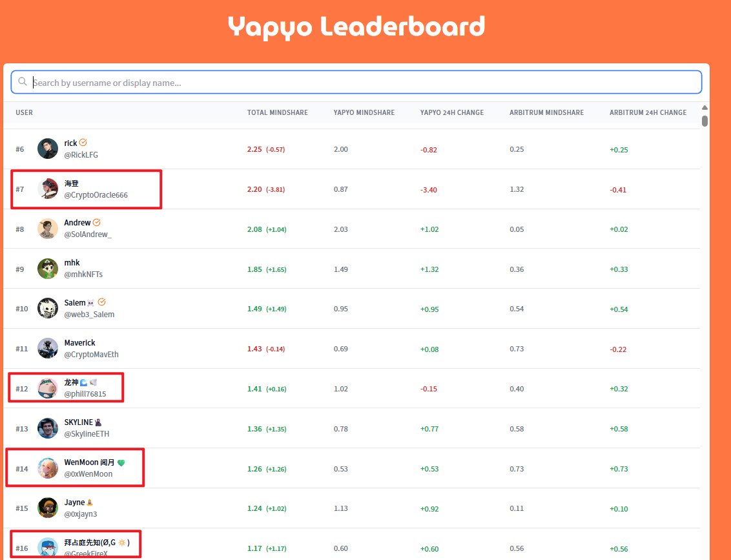The image size is (731, 560).
Task: Open the @SkylineETH handle link
Action: pyautogui.click(x=87, y=434)
